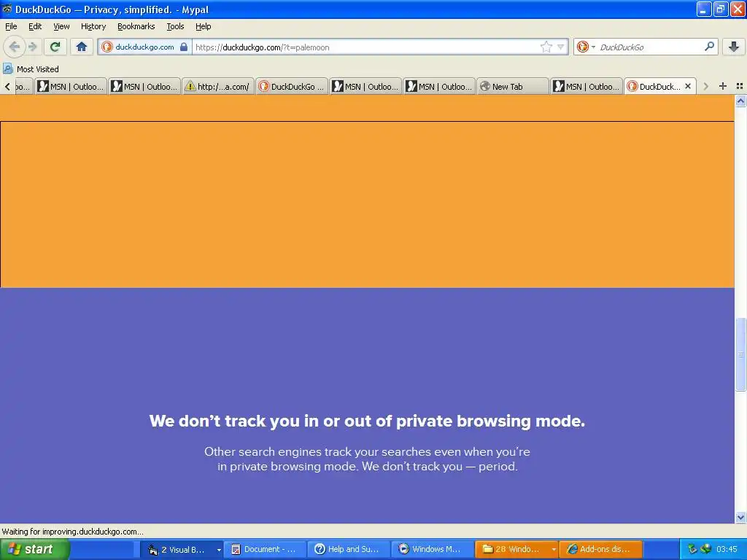Open the History menu
The height and width of the screenshot is (560, 747).
coord(93,26)
